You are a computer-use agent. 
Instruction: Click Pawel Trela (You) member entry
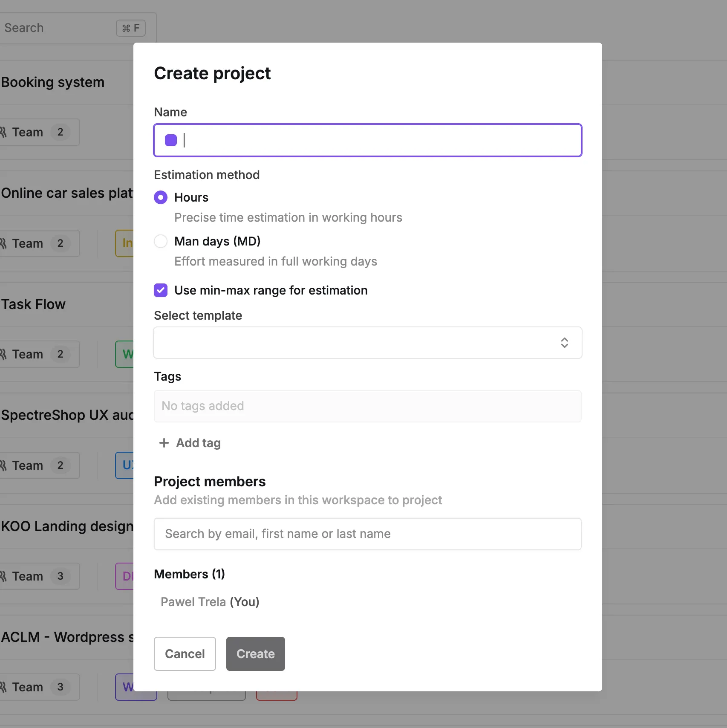pyautogui.click(x=210, y=602)
